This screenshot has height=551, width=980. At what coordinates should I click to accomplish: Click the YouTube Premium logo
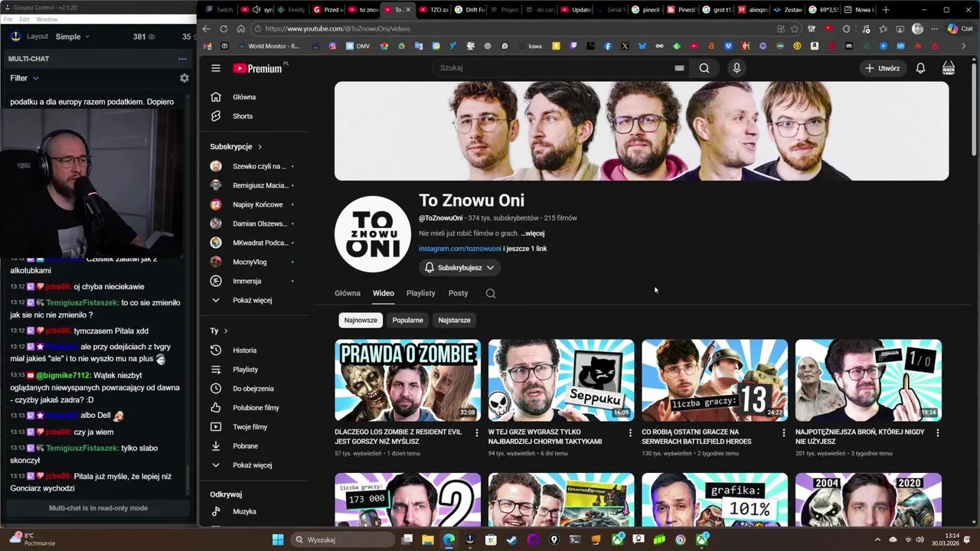[260, 68]
